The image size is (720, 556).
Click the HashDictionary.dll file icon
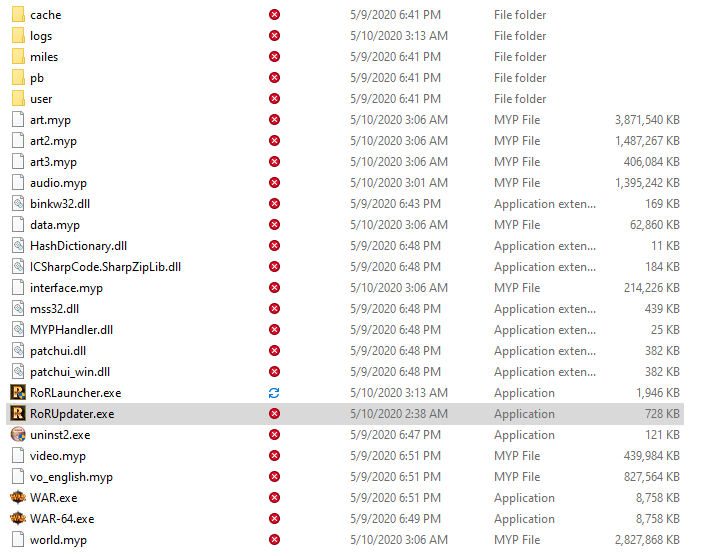click(x=18, y=246)
